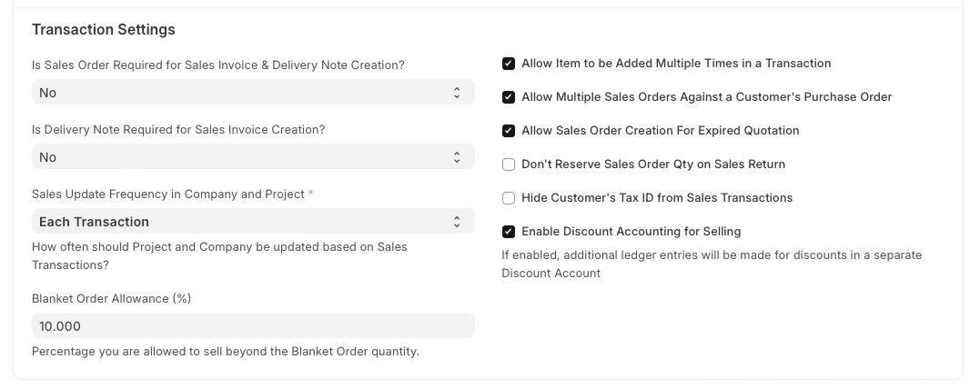Click the Transaction Settings section heading
Image resolution: width=980 pixels, height=389 pixels.
click(x=104, y=30)
